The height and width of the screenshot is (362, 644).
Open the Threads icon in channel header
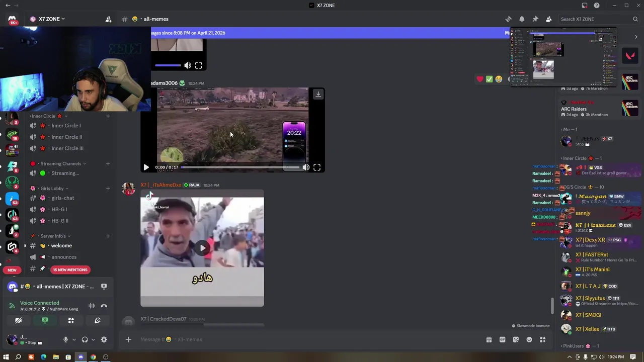pyautogui.click(x=508, y=19)
